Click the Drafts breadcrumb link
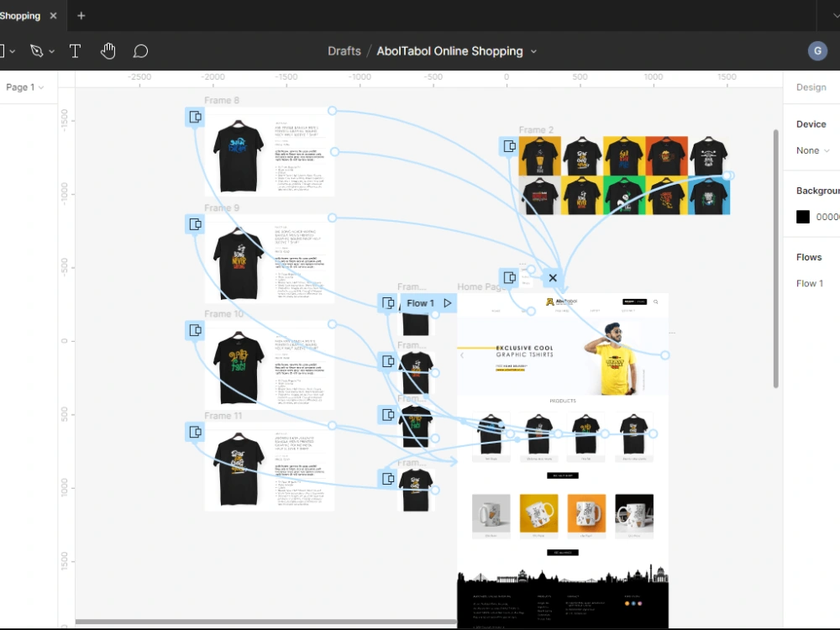This screenshot has width=840, height=630. [x=344, y=51]
